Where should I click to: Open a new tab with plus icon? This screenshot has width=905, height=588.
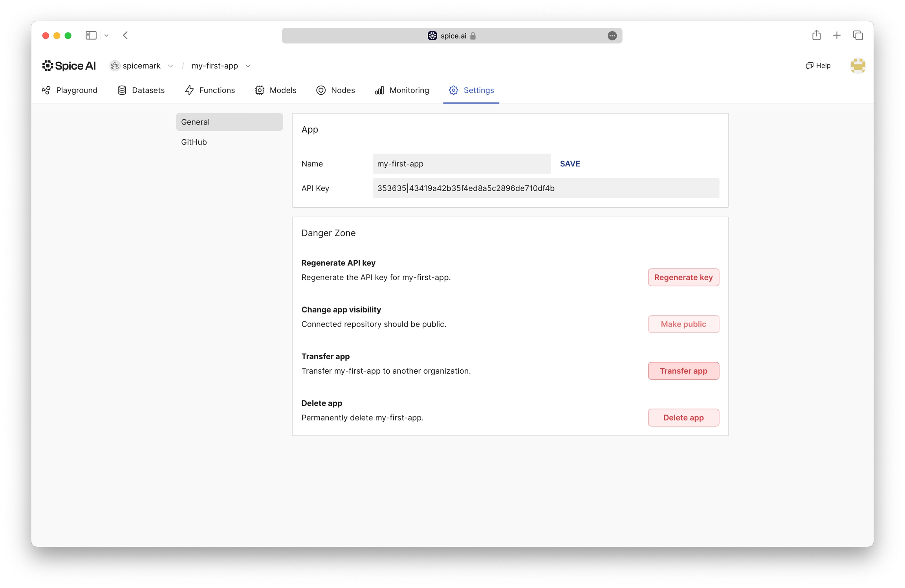coord(837,35)
